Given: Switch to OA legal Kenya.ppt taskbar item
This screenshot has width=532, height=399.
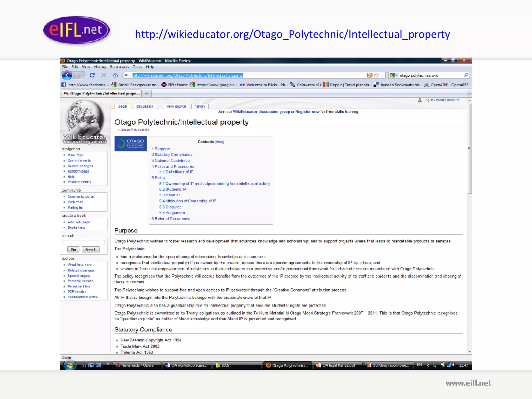Looking at the screenshot, I should [338, 365].
